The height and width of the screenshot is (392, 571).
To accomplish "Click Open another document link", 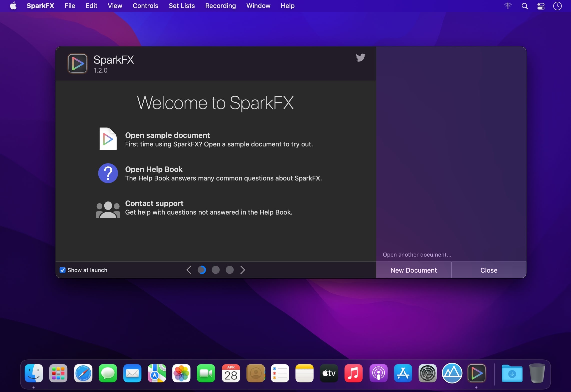I will [x=417, y=255].
